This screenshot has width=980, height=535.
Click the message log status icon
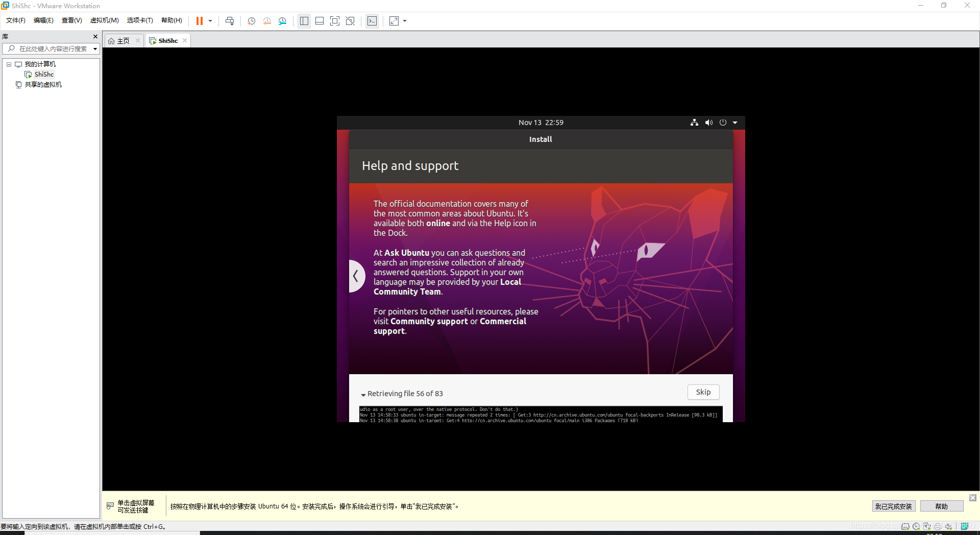click(x=964, y=526)
